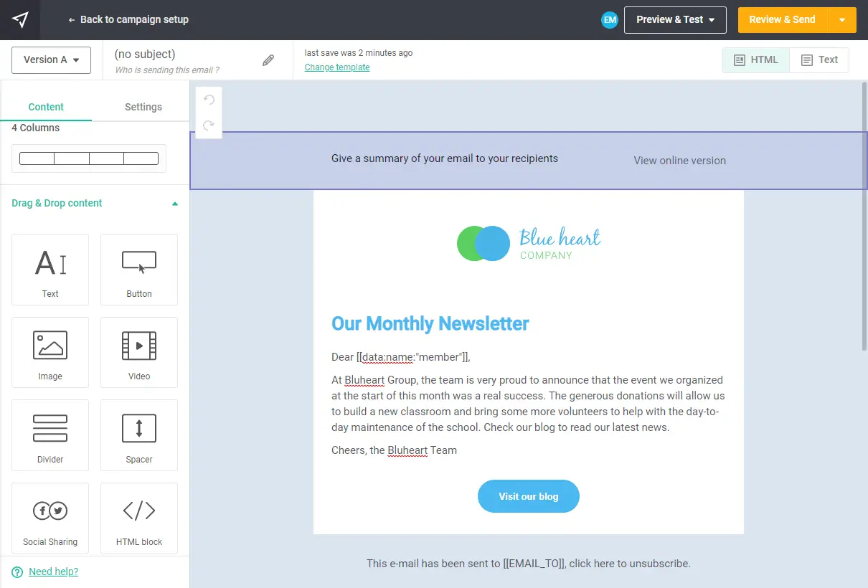
Task: Select the Text content block
Action: click(x=50, y=270)
